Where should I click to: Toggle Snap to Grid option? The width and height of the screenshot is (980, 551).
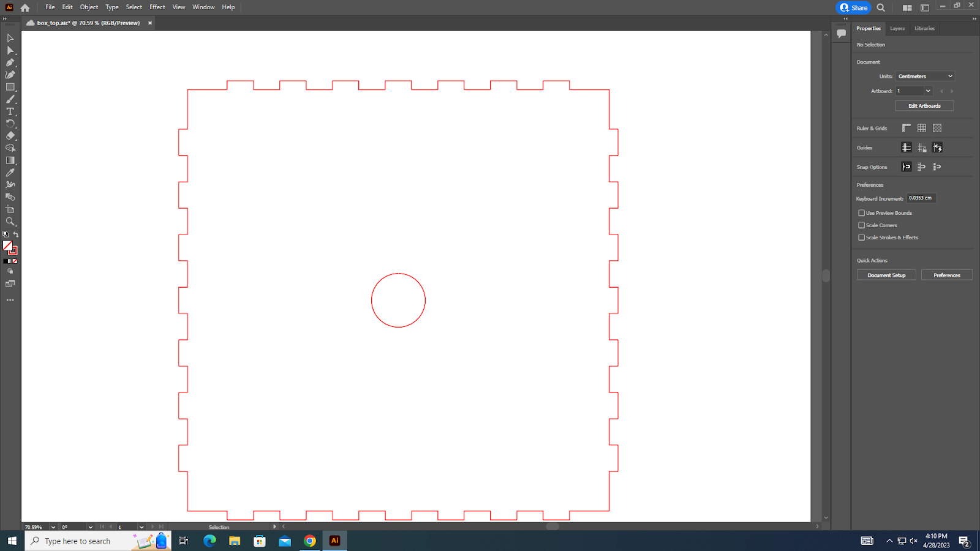pos(922,167)
